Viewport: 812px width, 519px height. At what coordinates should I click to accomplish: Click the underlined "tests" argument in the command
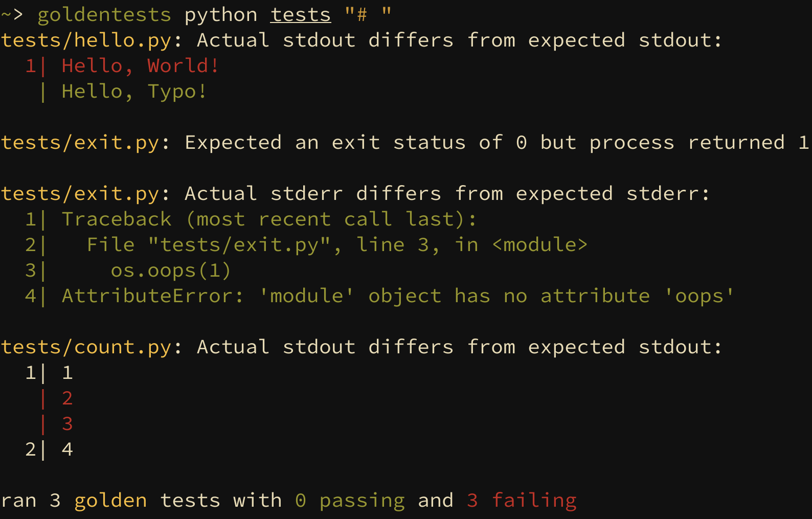(300, 15)
